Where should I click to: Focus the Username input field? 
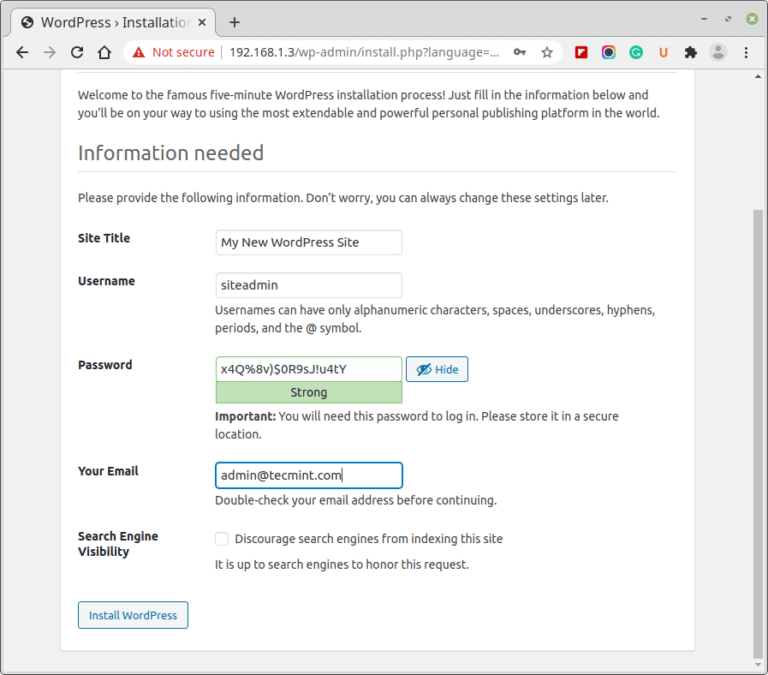coord(308,285)
